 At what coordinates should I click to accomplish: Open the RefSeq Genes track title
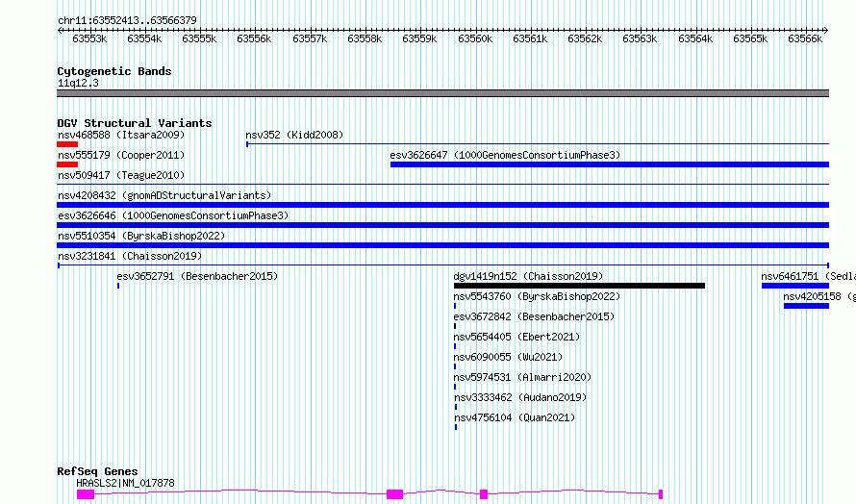(97, 471)
